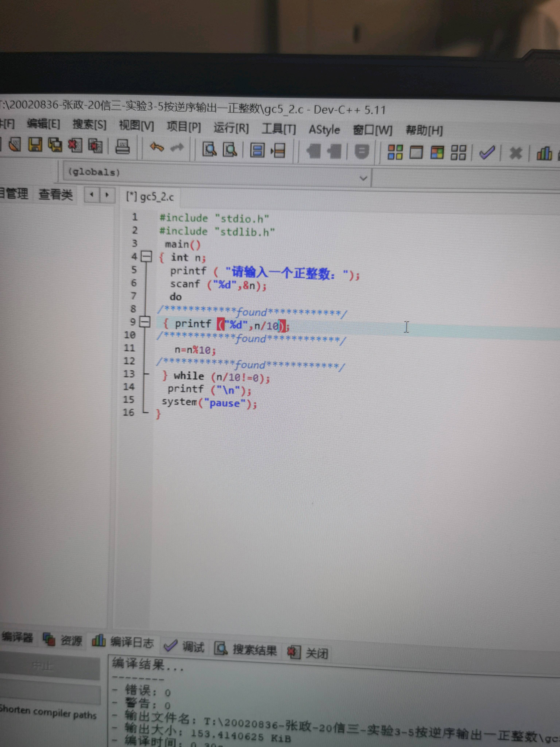Viewport: 560px width, 747px height.
Task: Click line number 16 in gutter
Action: [x=128, y=412]
